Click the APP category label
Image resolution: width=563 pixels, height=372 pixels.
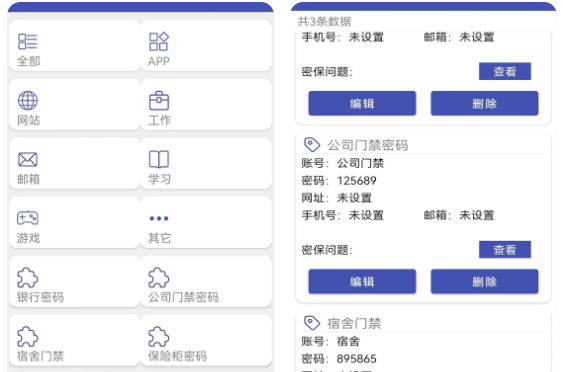[159, 61]
